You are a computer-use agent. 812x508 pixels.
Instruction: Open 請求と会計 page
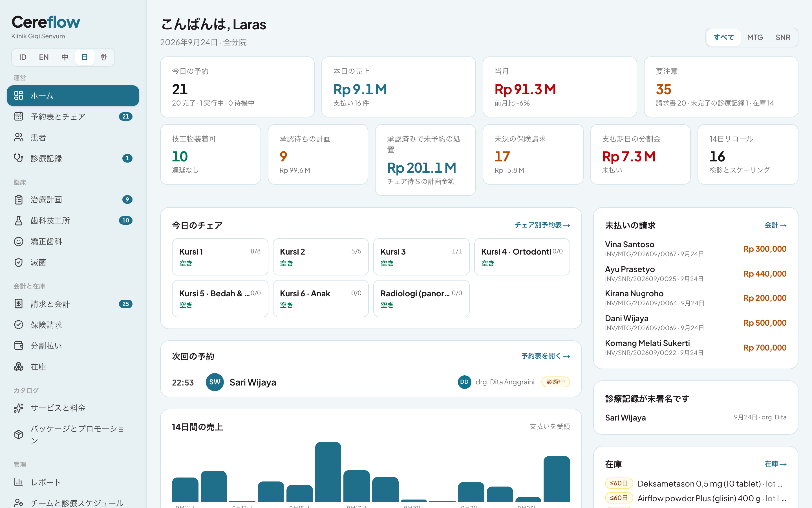(73, 304)
